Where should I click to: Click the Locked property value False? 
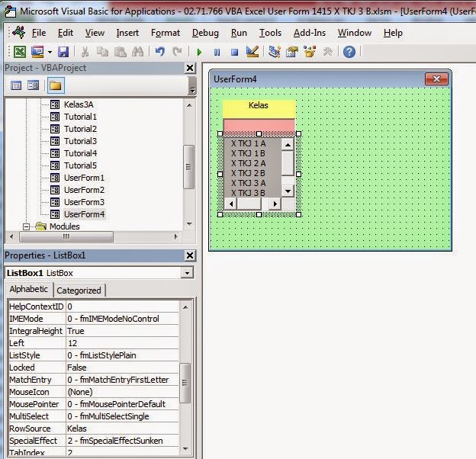pyautogui.click(x=122, y=368)
